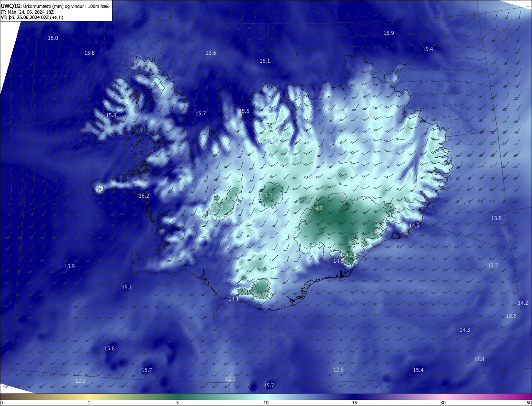Click the 12.7 value label
Screen dimensions: 532x406
tap(493, 266)
